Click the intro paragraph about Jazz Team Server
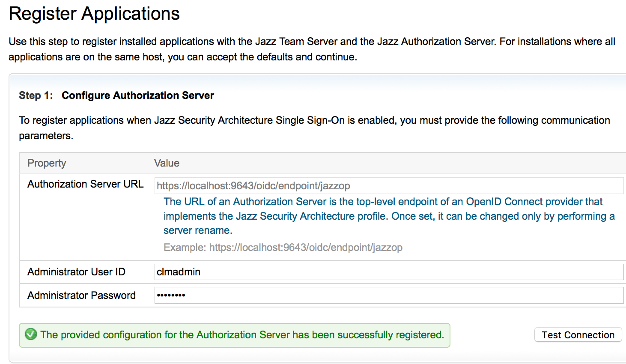 [x=312, y=49]
